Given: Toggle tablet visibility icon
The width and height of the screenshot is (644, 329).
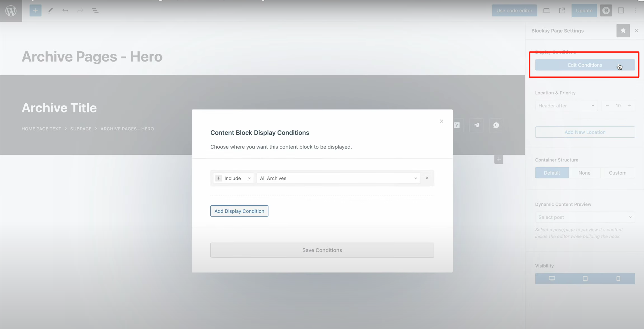Looking at the screenshot, I should [585, 279].
